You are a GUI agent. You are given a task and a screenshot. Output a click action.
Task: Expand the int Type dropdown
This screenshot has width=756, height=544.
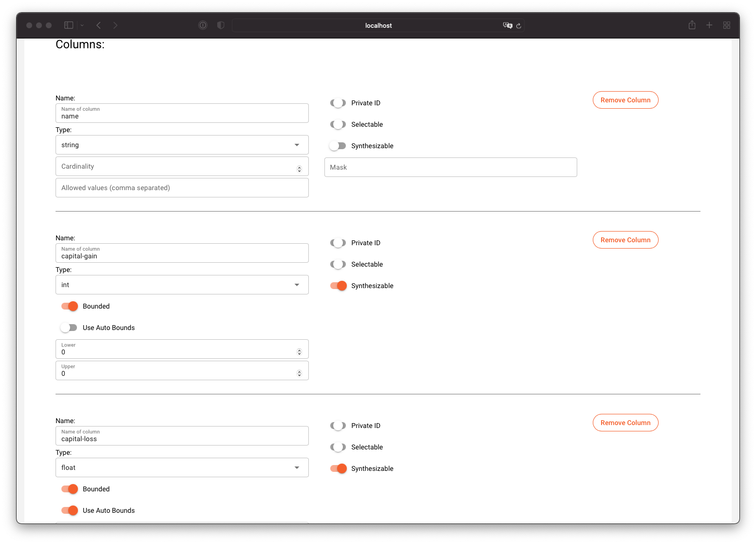(182, 285)
